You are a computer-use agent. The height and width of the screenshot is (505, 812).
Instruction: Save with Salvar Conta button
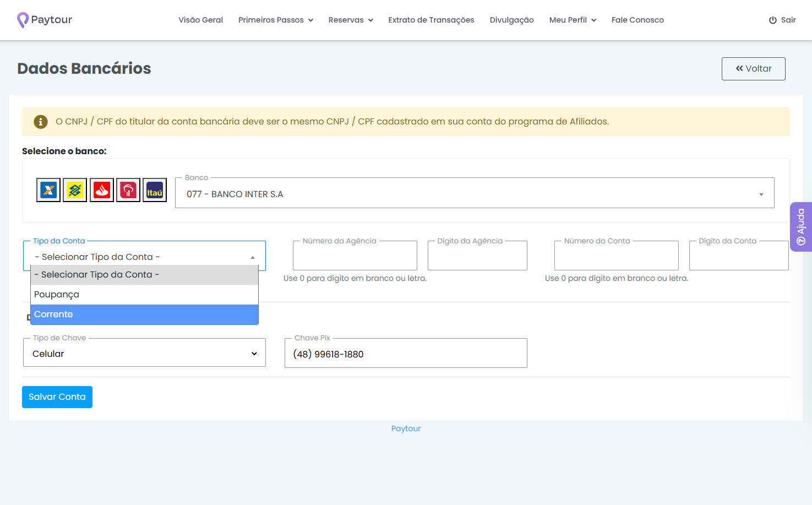tap(57, 397)
